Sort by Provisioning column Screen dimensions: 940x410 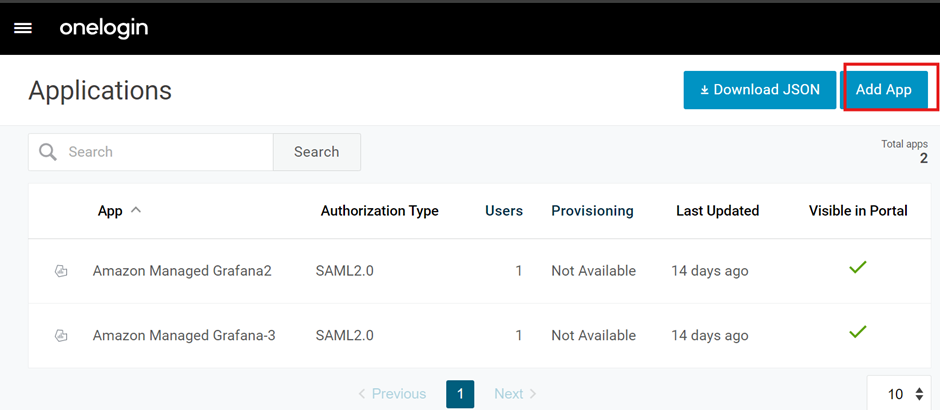click(x=592, y=211)
